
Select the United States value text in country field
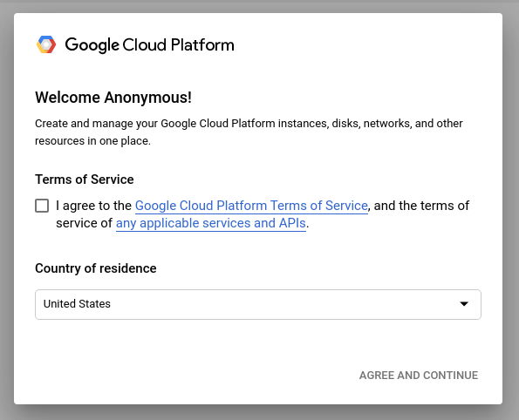(x=77, y=303)
